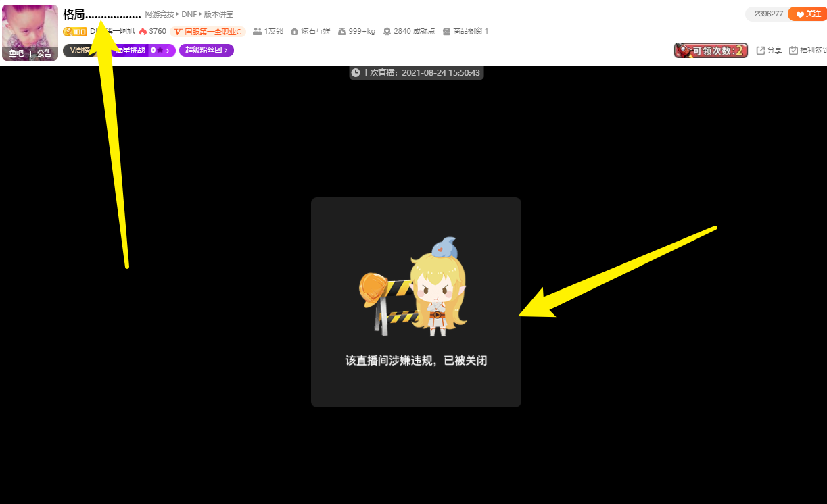
Task: Click the room title 格局
Action: click(x=102, y=14)
